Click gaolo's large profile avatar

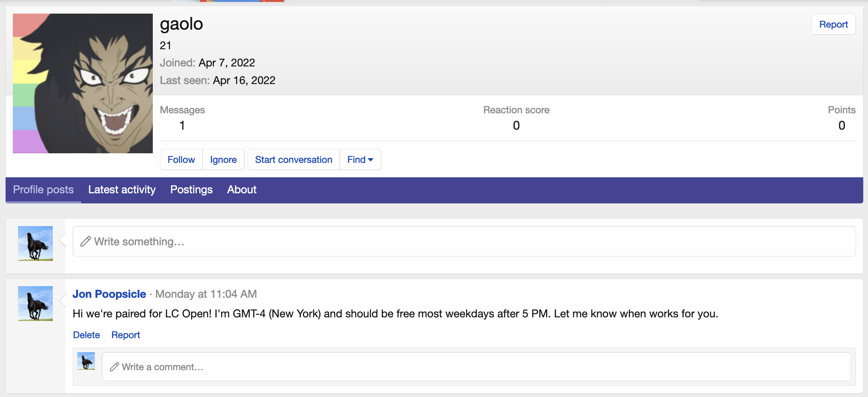[x=83, y=83]
